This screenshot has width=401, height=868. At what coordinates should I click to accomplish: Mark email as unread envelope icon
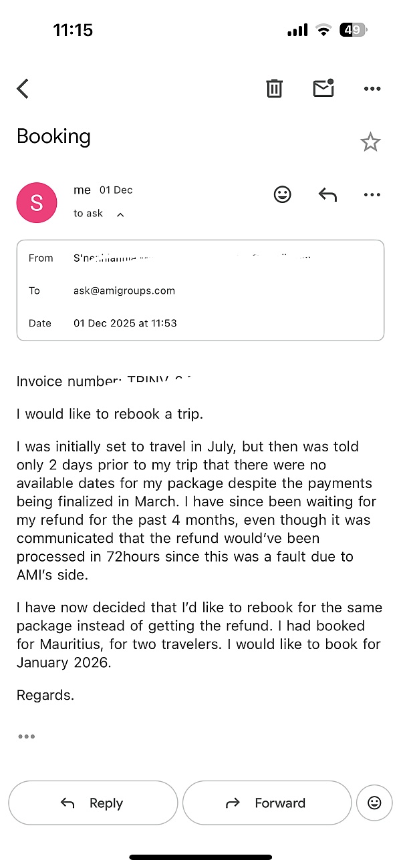tap(323, 88)
